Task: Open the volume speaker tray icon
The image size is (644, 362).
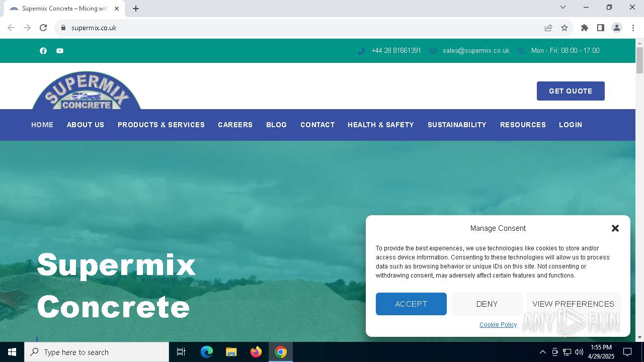Action: click(x=579, y=352)
